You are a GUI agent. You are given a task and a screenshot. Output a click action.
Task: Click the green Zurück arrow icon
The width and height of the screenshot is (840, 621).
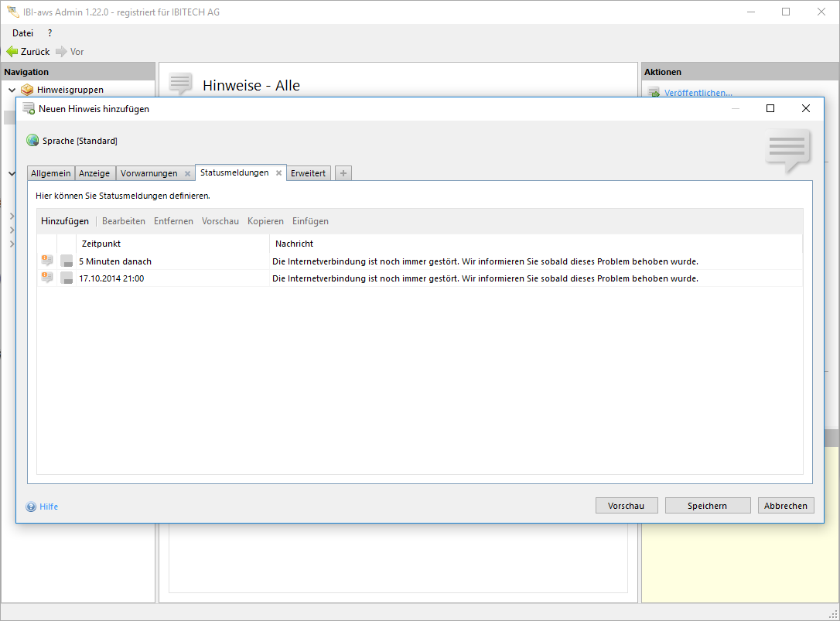click(x=12, y=52)
